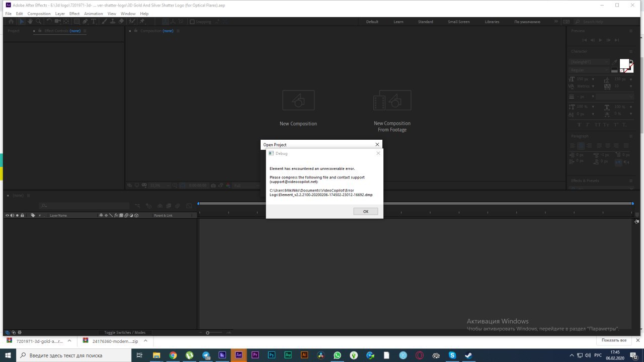Toggle the lock column switch in timeline

tap(22, 215)
